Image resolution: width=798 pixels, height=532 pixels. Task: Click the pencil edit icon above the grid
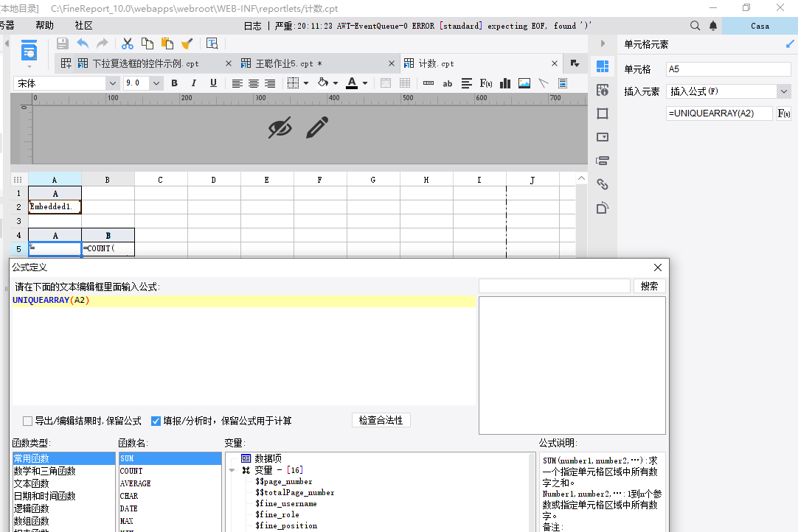[x=316, y=128]
